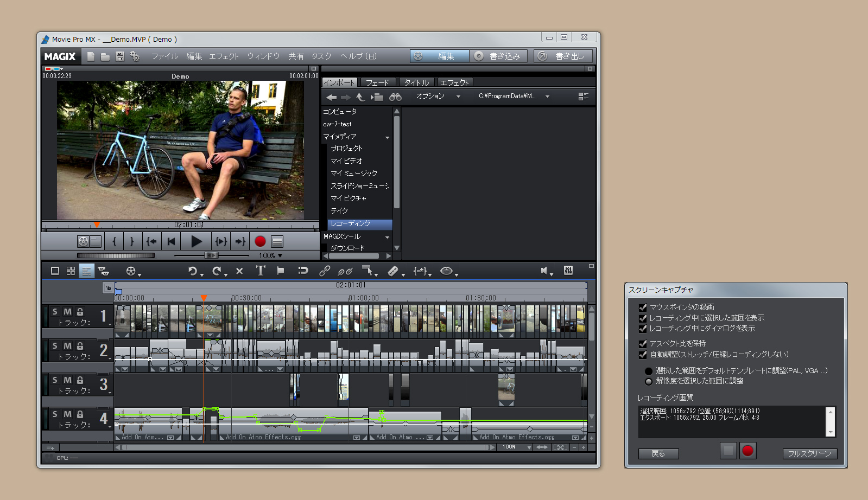Open the ウィンドウ menu
The image size is (868, 500).
tap(263, 56)
